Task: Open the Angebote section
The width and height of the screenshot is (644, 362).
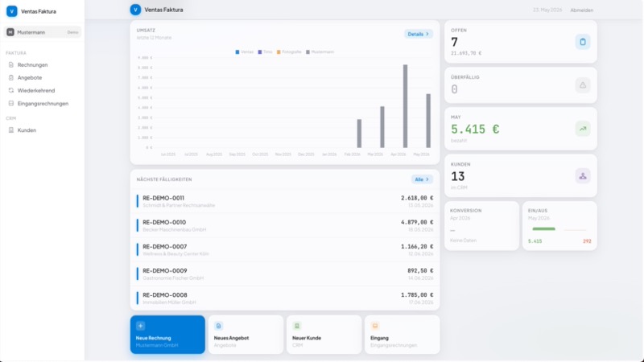Action: pyautogui.click(x=43, y=77)
